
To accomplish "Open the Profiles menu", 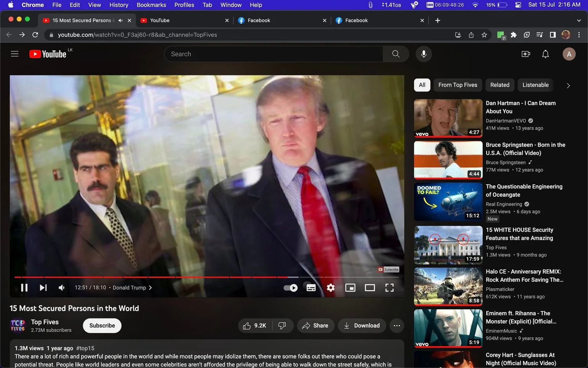I will [x=184, y=5].
